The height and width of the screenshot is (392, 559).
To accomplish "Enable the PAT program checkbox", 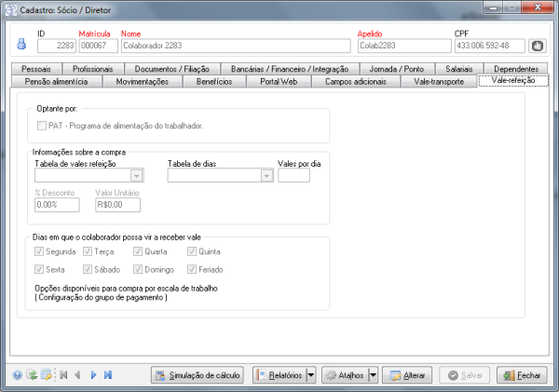I will [x=41, y=125].
